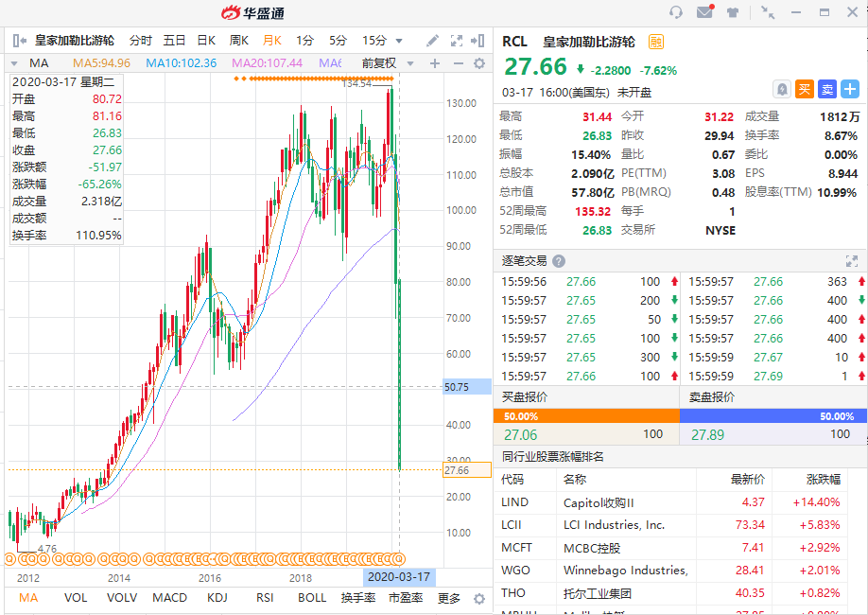Open the more timeframes dropdown arrow
The width and height of the screenshot is (868, 615).
[399, 41]
